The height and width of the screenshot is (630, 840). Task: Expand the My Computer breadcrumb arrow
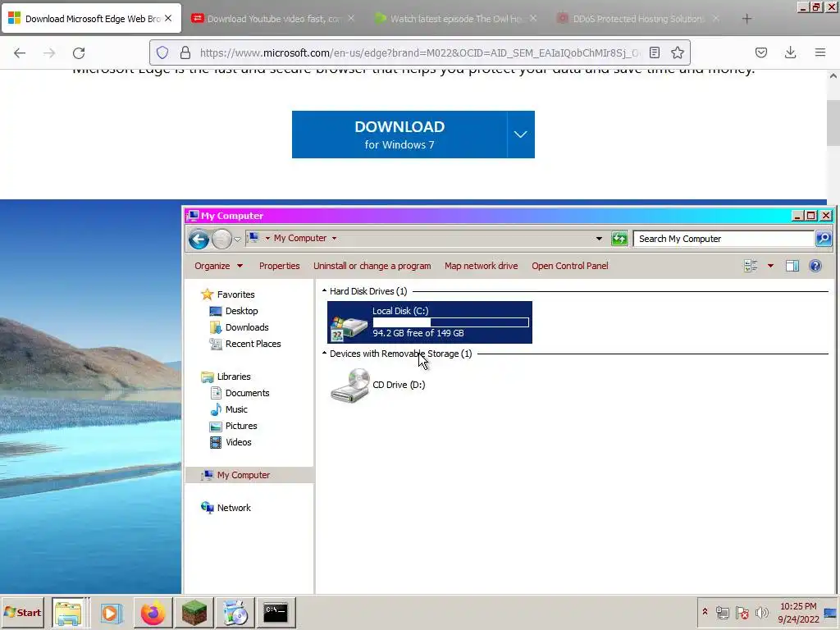point(334,239)
